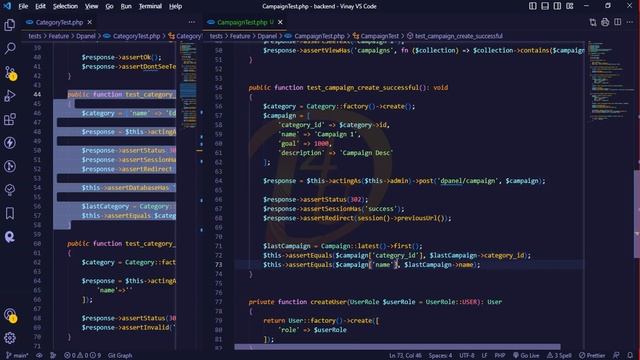The width and height of the screenshot is (640, 360).
Task: Click the 'CampaignTest' class breadcrumb
Action: click(x=380, y=36)
